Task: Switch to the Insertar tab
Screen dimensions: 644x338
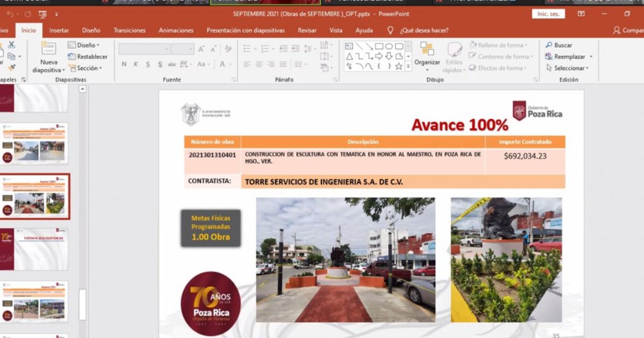Action: (59, 30)
